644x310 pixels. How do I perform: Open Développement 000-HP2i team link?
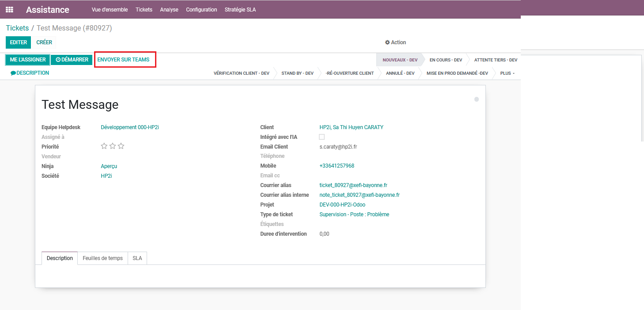tap(130, 127)
